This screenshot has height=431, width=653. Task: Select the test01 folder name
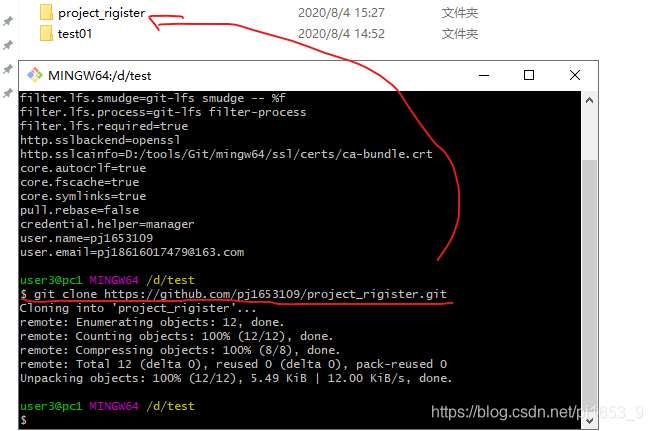click(x=75, y=34)
